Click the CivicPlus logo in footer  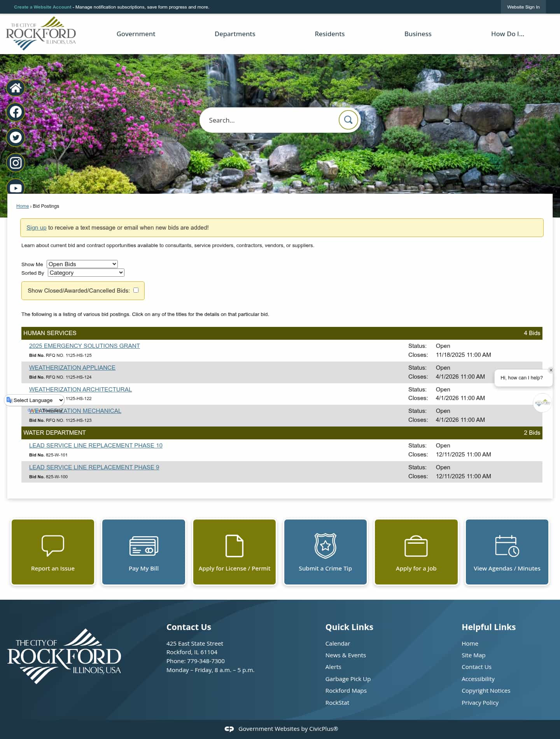point(229,729)
